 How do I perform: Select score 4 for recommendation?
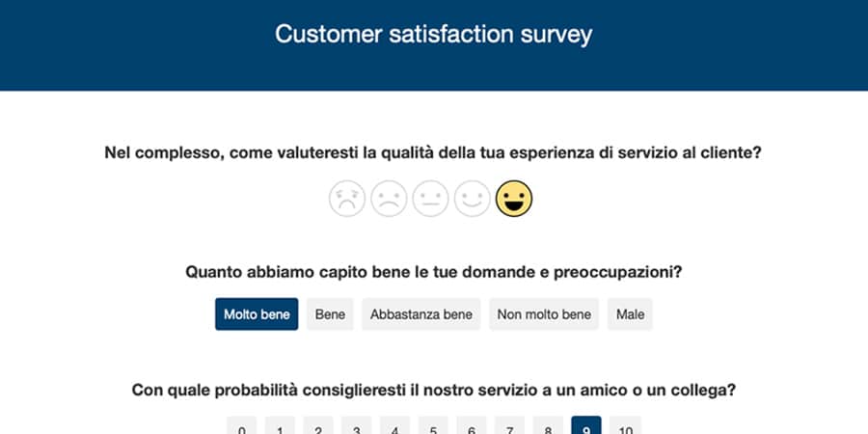(394, 426)
